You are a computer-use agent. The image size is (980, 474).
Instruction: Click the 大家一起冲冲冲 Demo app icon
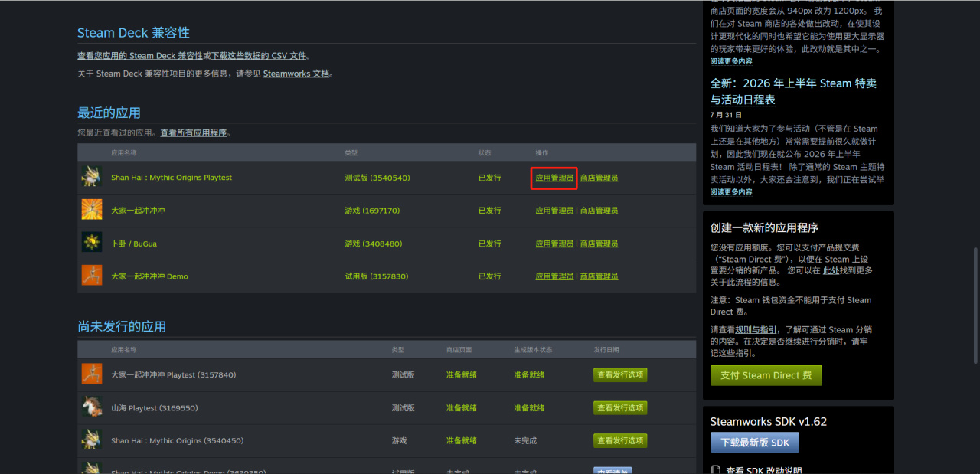(x=92, y=276)
